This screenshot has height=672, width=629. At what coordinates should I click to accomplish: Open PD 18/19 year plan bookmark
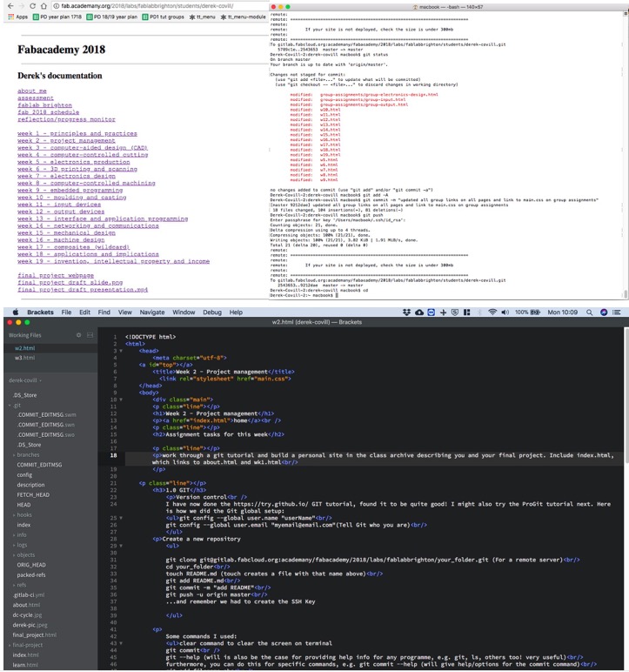112,17
